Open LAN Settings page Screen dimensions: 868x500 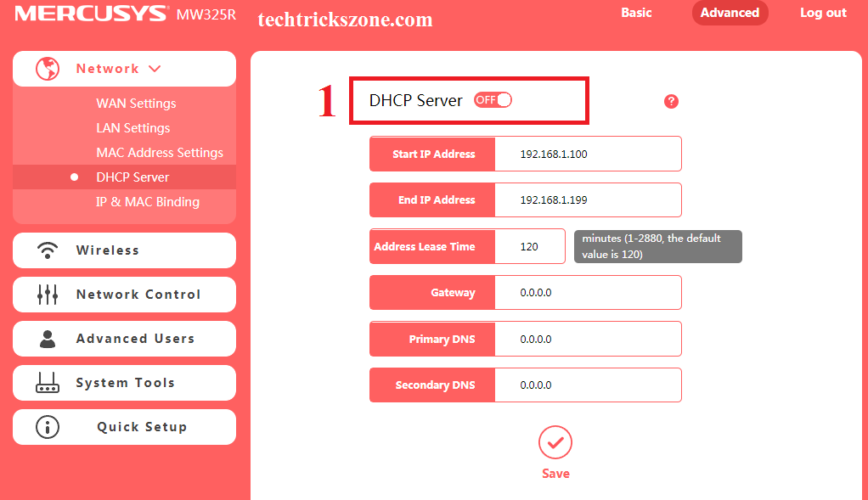[x=132, y=128]
